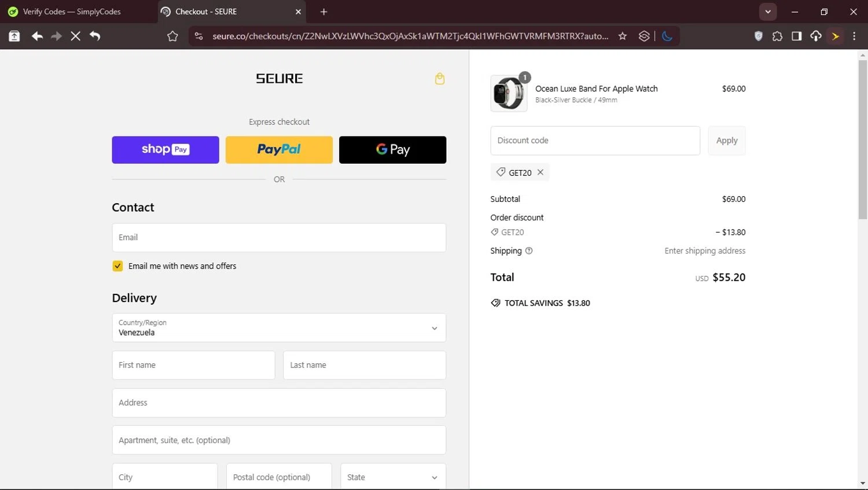
Task: Click the Apple Watch band product thumbnail
Action: (509, 93)
